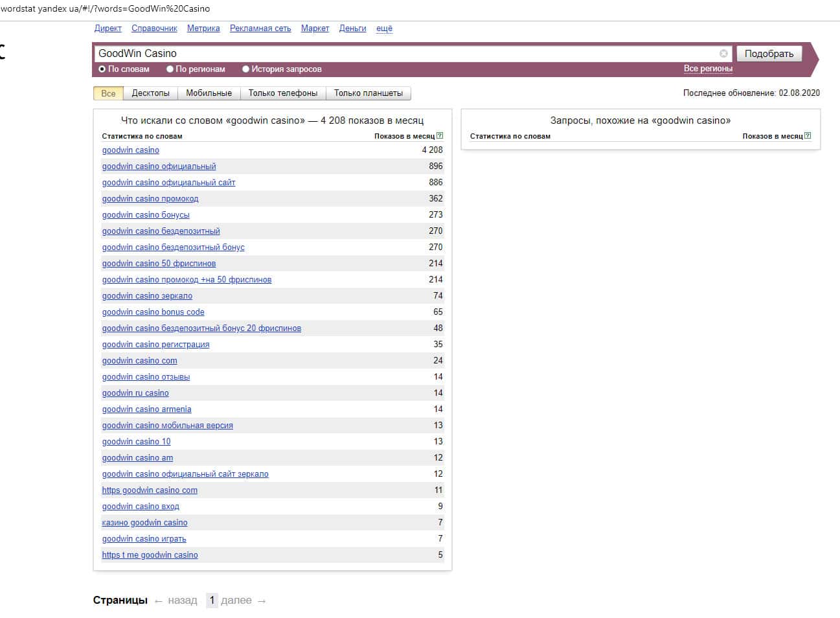Choose История запросов radio option

[x=246, y=69]
